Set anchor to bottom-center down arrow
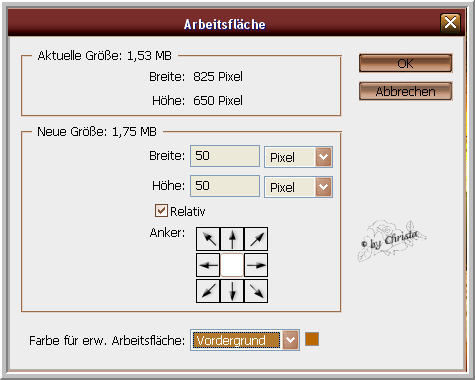The image size is (475, 380). point(232,291)
